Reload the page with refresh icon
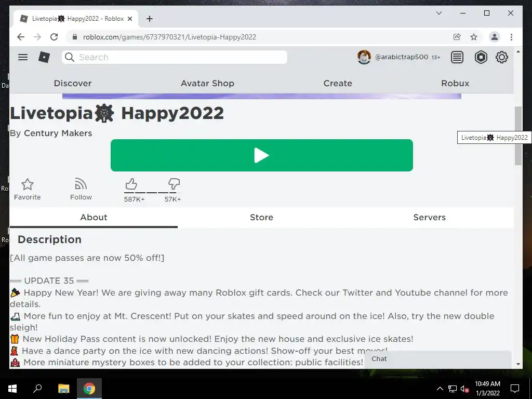Image resolution: width=532 pixels, height=399 pixels. 54,37
